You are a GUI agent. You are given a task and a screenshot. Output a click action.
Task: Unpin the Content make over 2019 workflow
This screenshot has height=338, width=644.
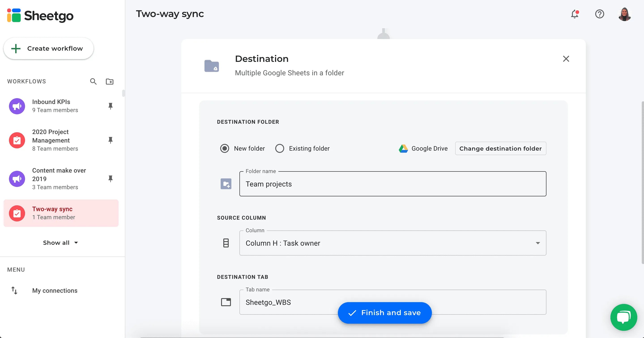pyautogui.click(x=111, y=179)
